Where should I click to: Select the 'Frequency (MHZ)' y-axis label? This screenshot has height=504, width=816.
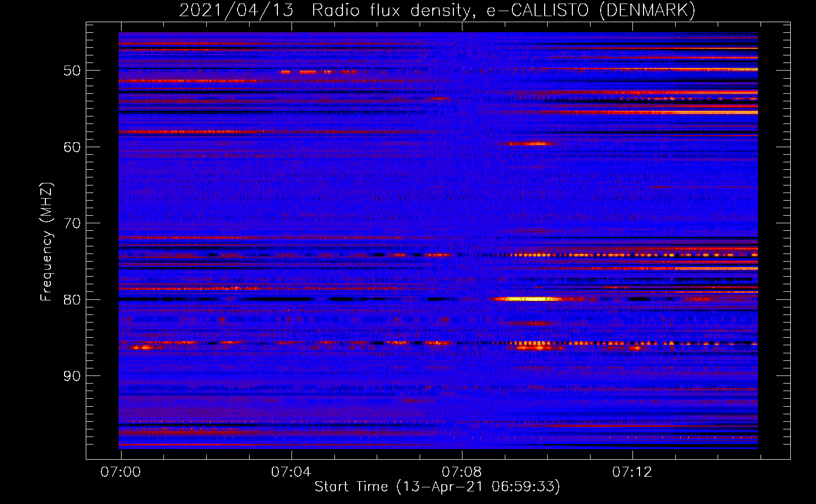click(46, 242)
